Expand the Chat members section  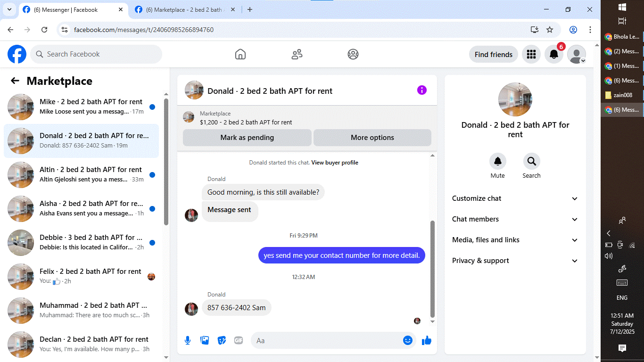coord(515,219)
